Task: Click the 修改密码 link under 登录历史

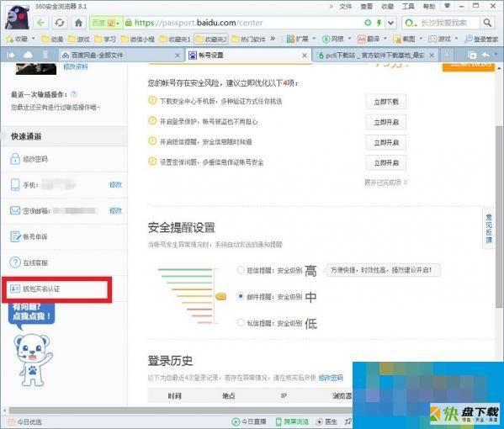Action: [331, 378]
